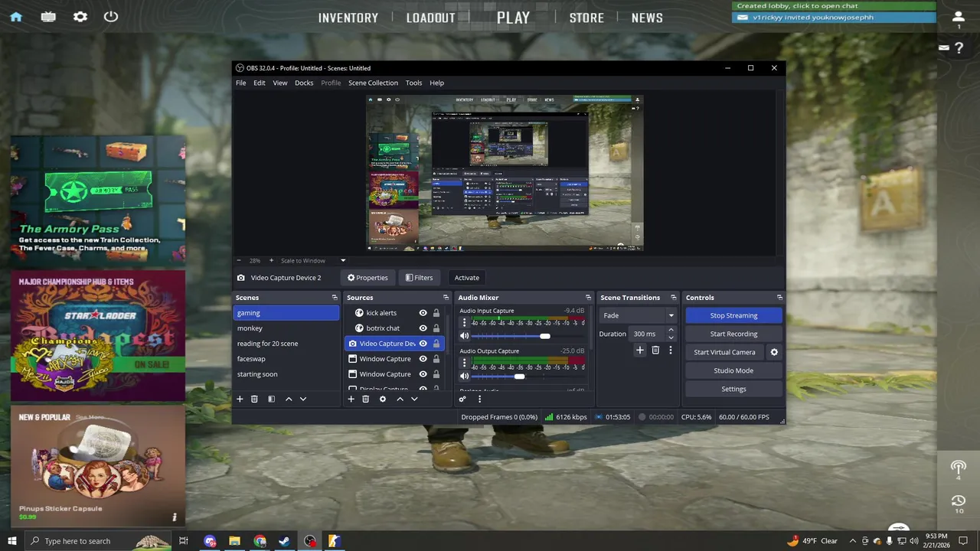Add a new scene in OBS
This screenshot has height=551, width=980.
coord(240,399)
